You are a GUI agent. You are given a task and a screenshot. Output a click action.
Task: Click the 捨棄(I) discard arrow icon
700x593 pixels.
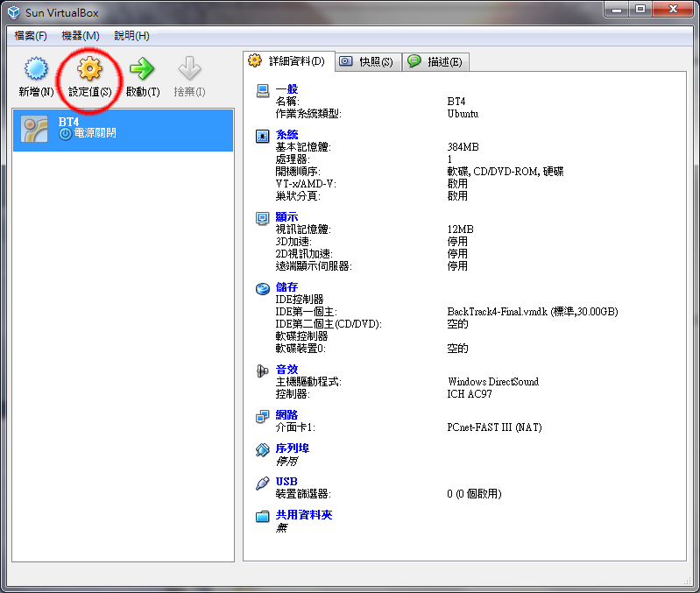(189, 68)
